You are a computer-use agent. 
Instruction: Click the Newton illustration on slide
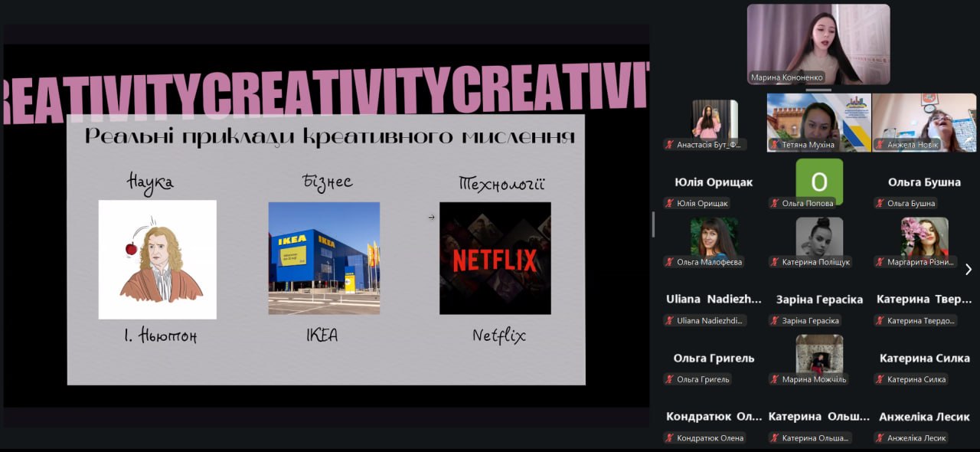click(x=158, y=260)
